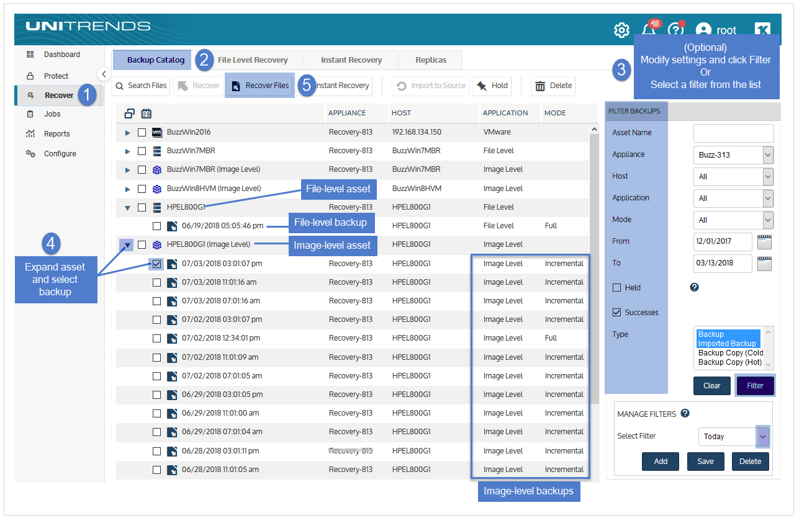Expand the BuzzWin7MBR file-level asset row
The width and height of the screenshot is (812, 531).
click(128, 151)
